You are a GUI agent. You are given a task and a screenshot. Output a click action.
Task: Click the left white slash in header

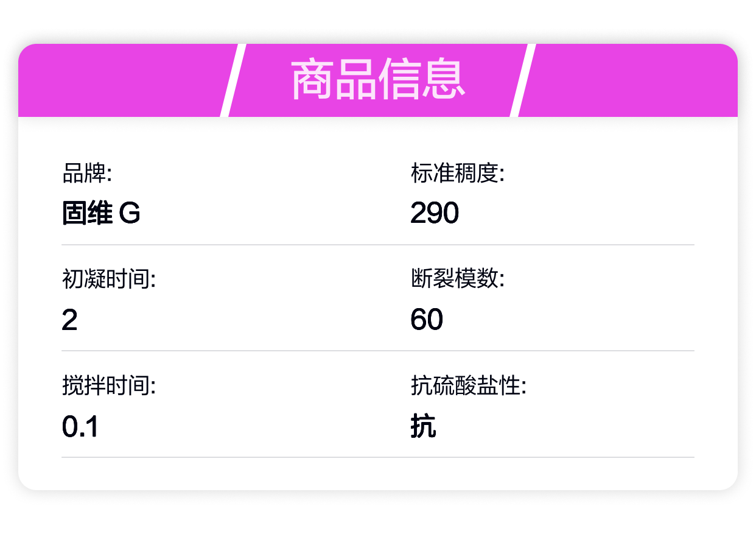pos(233,80)
